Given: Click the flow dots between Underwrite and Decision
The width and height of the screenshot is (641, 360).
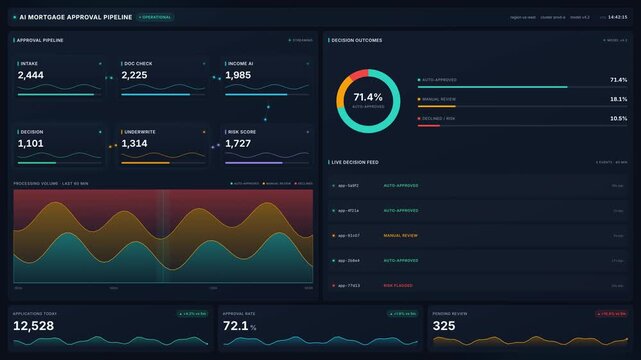Looking at the screenshot, I should [x=113, y=146].
